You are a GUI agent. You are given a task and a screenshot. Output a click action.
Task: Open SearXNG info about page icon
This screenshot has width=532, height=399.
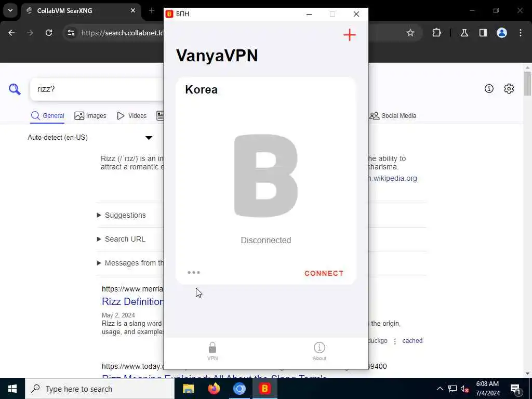(x=489, y=89)
